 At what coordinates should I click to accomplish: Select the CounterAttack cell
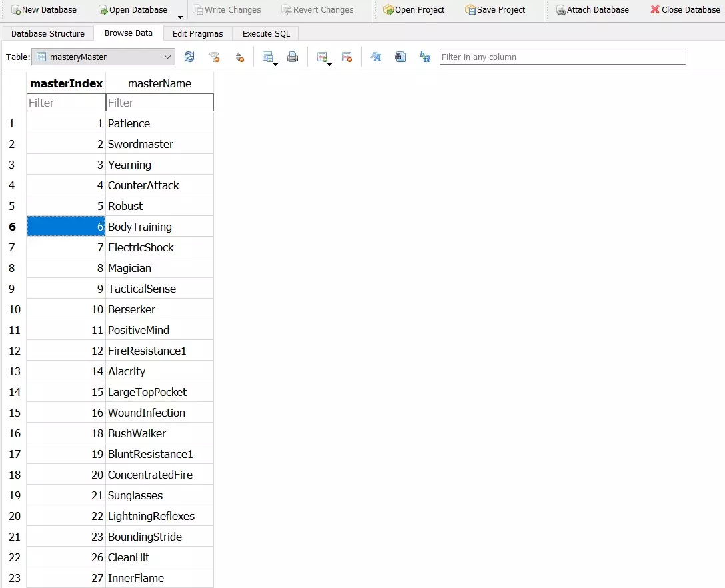tap(159, 185)
